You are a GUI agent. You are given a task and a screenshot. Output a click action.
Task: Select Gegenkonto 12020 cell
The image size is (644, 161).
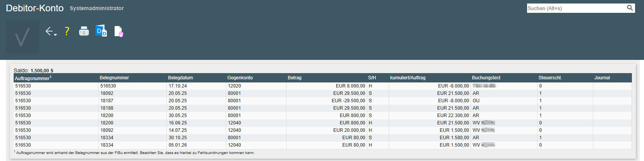pyautogui.click(x=234, y=86)
